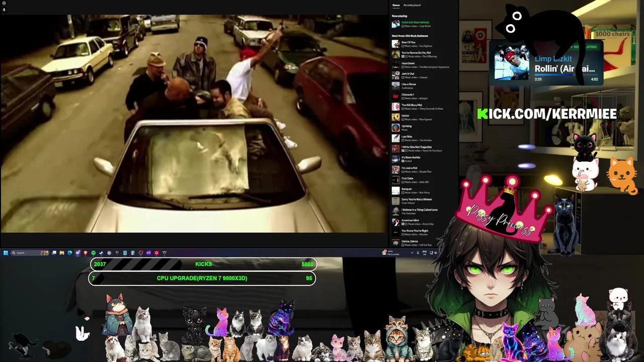
Task: Click the Savior album thumbnail
Action: point(396,117)
